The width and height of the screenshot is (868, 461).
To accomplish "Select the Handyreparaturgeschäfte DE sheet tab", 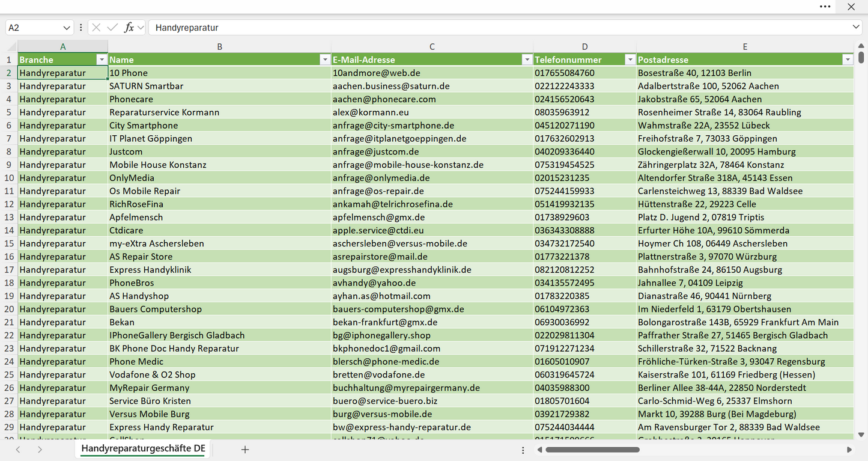I will 144,449.
